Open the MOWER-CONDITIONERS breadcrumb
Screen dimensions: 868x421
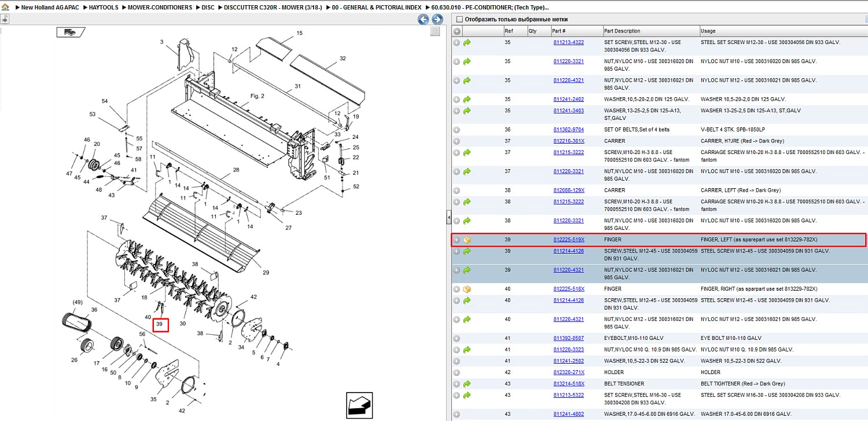tap(160, 8)
